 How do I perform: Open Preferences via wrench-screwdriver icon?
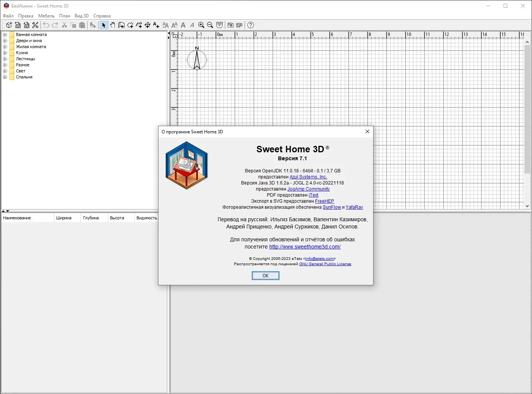[x=35, y=25]
